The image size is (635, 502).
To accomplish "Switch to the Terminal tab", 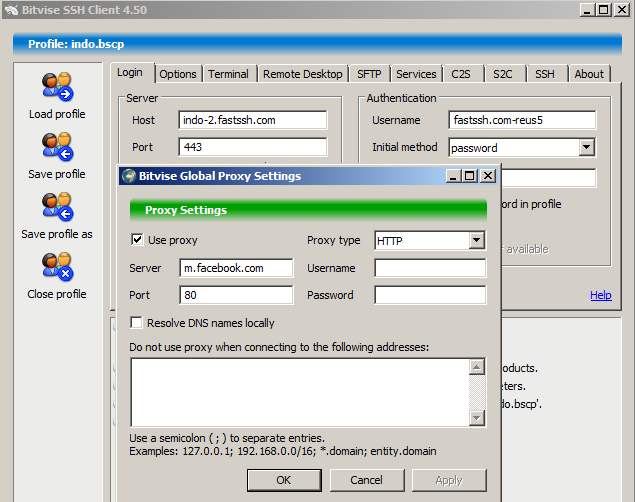I will [x=228, y=74].
